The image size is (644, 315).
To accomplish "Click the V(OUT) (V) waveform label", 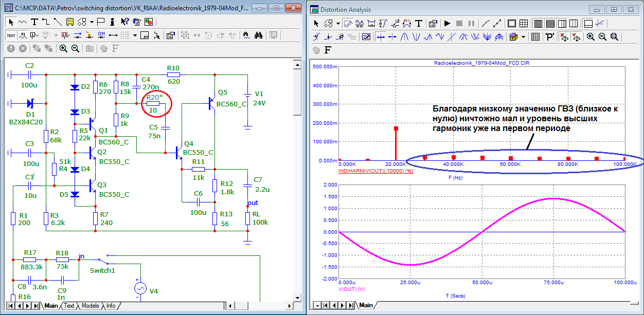I will point(350,288).
